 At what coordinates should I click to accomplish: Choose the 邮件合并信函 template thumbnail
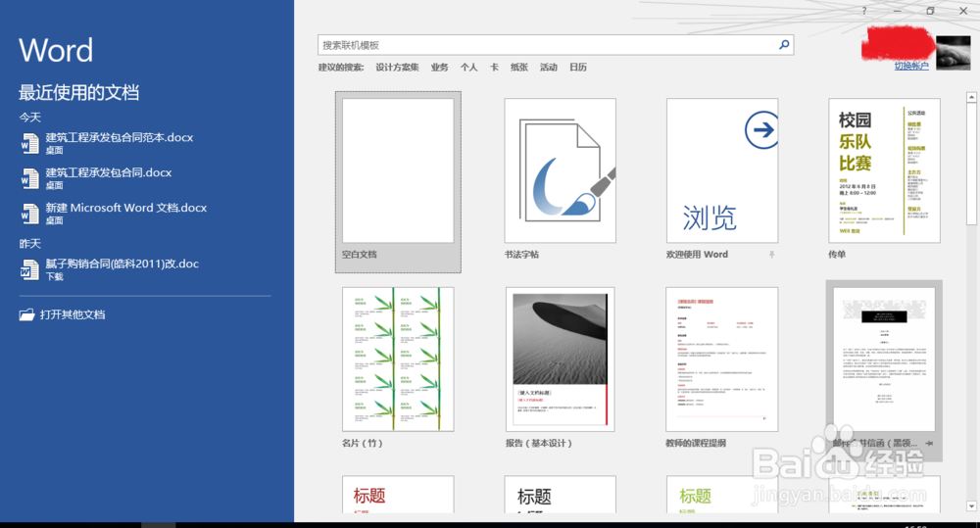coord(884,360)
